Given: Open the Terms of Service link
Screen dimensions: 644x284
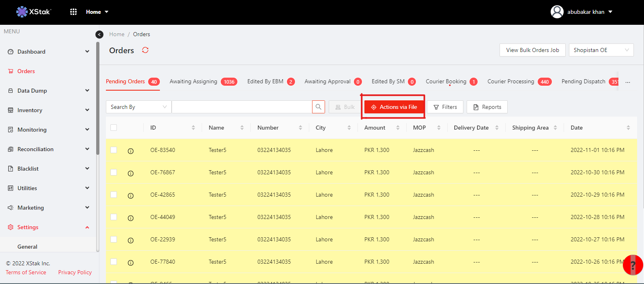Looking at the screenshot, I should [26, 272].
